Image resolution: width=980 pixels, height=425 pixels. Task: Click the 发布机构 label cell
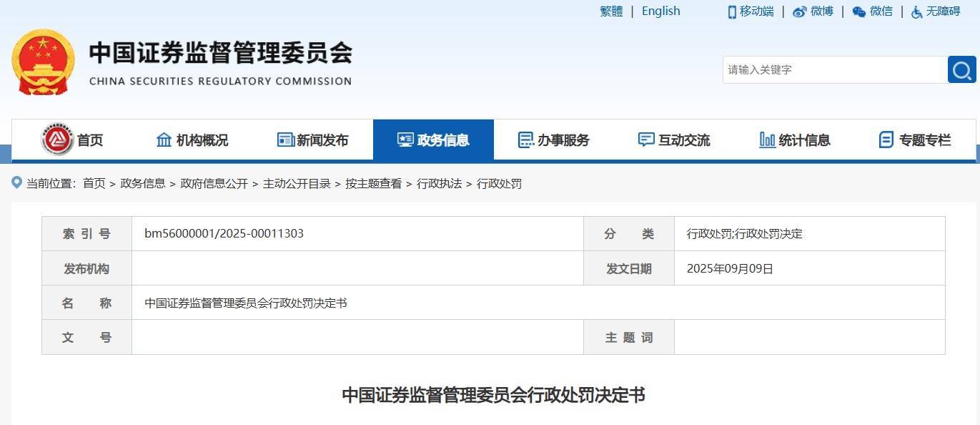coord(86,269)
